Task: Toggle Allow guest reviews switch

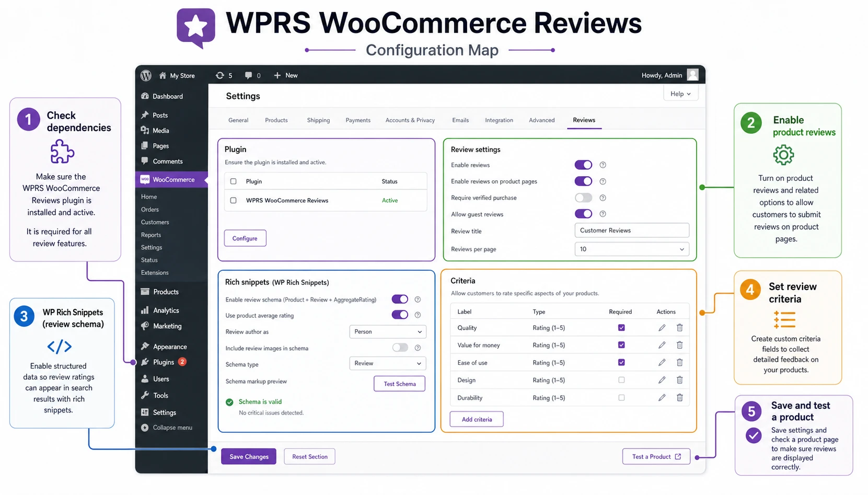Action: pyautogui.click(x=583, y=214)
